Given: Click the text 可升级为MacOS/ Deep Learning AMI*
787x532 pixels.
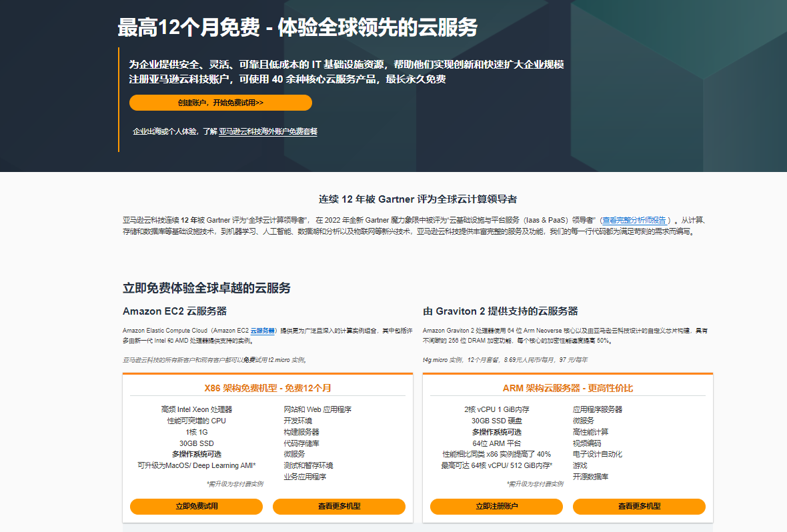Looking at the screenshot, I should pyautogui.click(x=196, y=466).
